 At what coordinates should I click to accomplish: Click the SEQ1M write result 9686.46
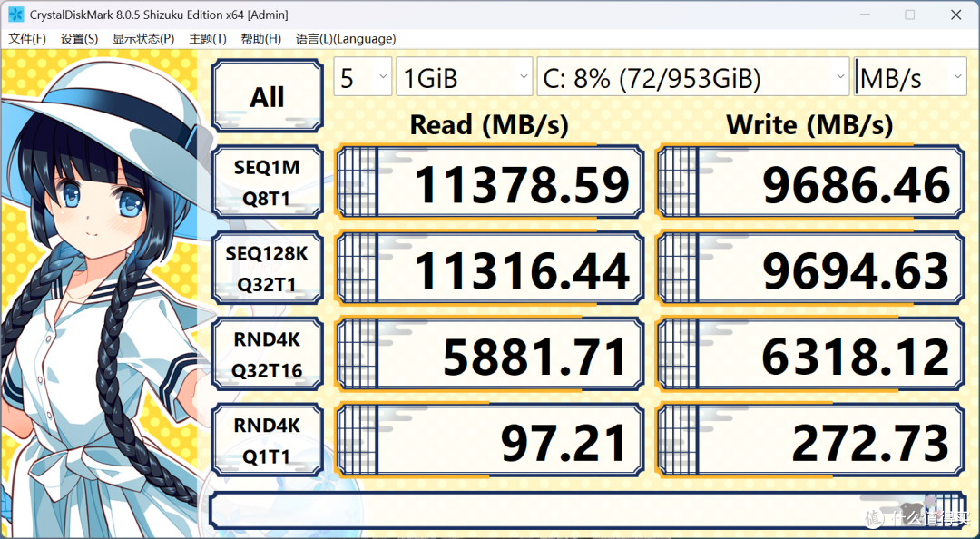(x=810, y=182)
